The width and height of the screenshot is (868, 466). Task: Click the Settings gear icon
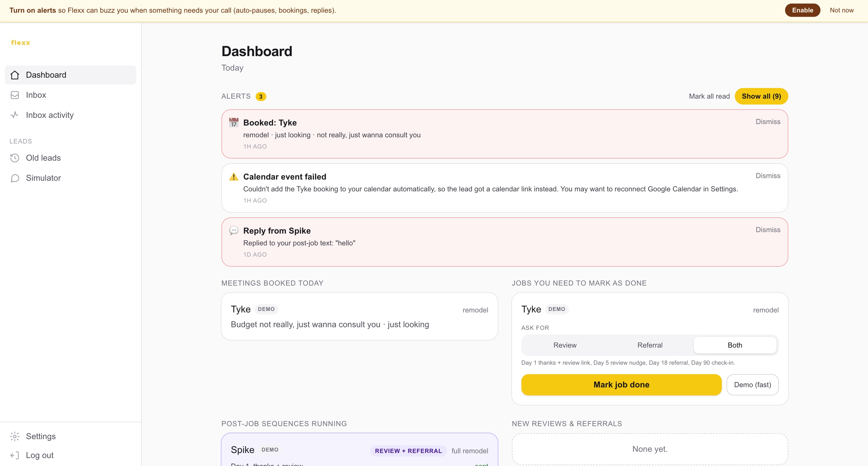(x=15, y=436)
